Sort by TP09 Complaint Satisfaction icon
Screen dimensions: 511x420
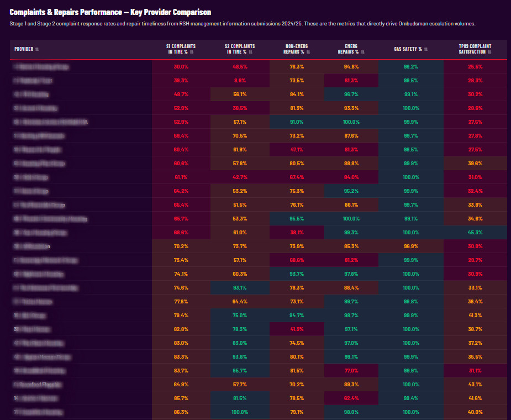click(489, 52)
